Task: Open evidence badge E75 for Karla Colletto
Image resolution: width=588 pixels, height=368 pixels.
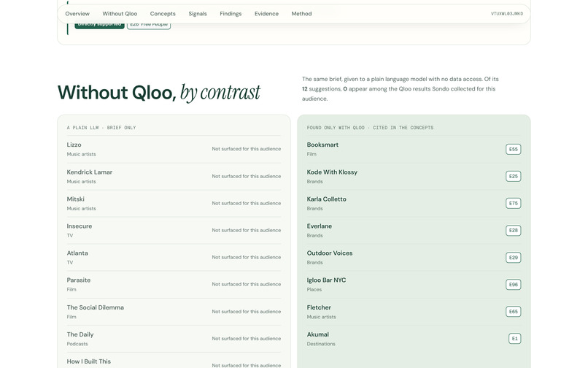Action: [x=514, y=203]
